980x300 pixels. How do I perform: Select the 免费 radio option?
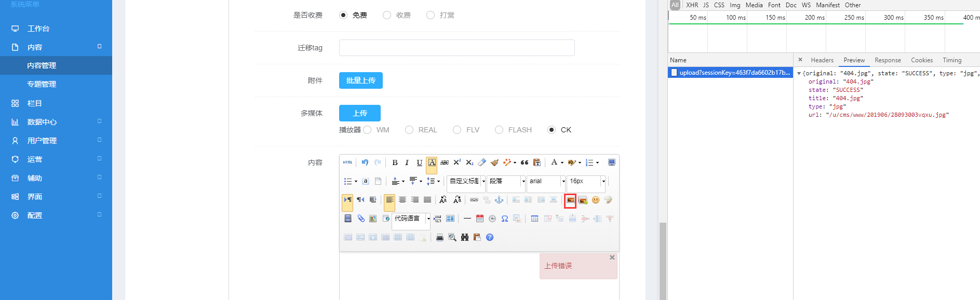[x=343, y=15]
